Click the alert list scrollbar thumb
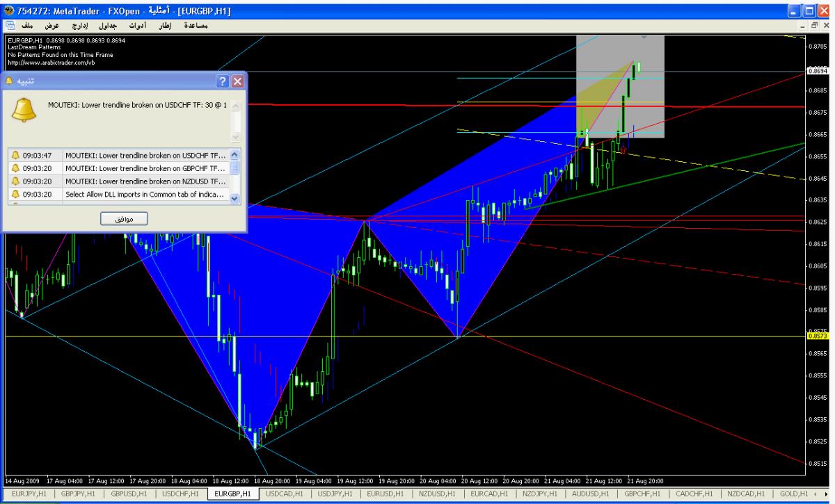The height and width of the screenshot is (504, 835). [x=234, y=167]
